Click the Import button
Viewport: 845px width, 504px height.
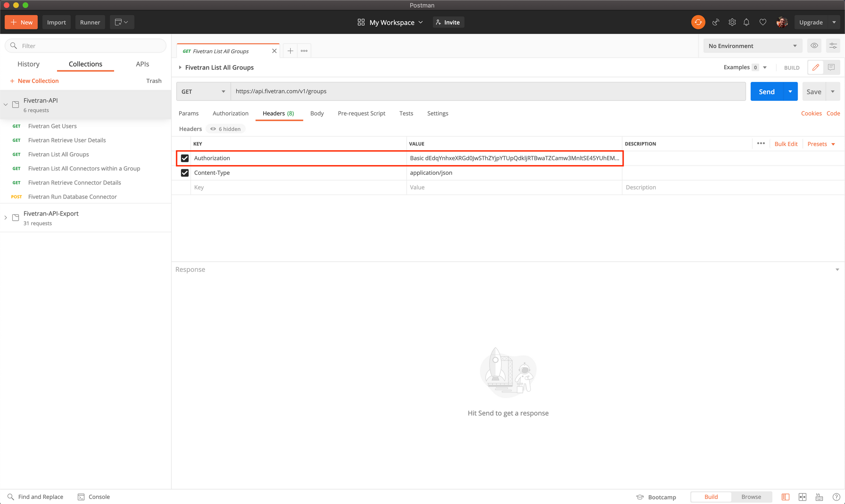click(x=56, y=22)
